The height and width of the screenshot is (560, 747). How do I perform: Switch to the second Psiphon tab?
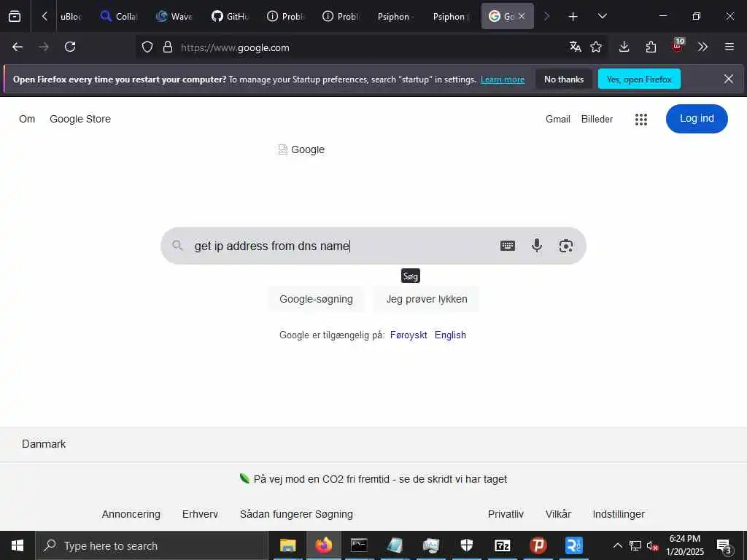coord(451,17)
